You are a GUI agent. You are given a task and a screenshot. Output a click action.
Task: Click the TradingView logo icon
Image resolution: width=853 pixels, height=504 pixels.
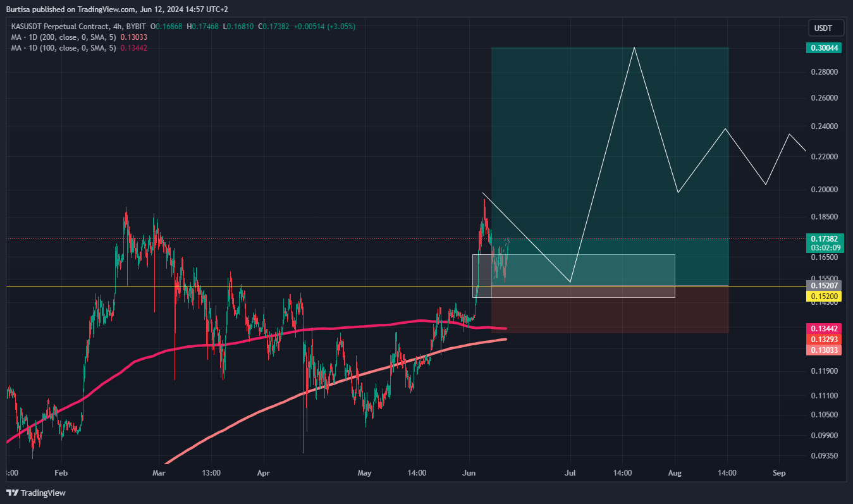[12, 493]
